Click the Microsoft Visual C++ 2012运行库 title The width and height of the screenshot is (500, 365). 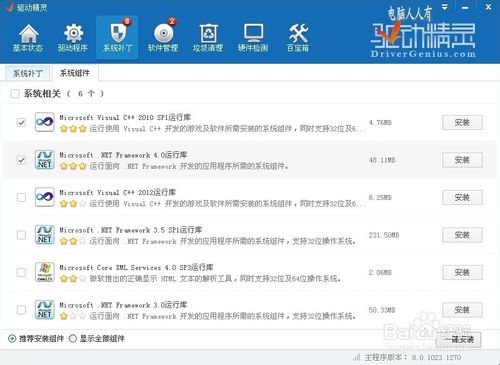tap(118, 192)
